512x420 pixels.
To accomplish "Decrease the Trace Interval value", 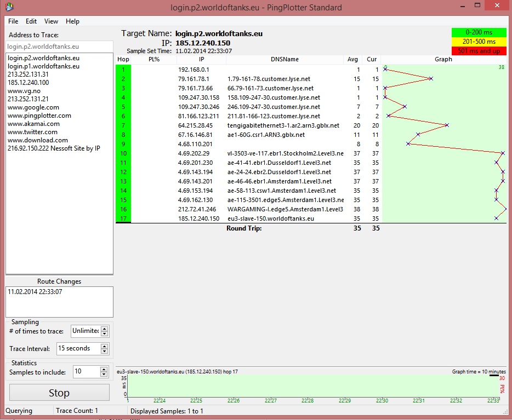I will [x=105, y=351].
